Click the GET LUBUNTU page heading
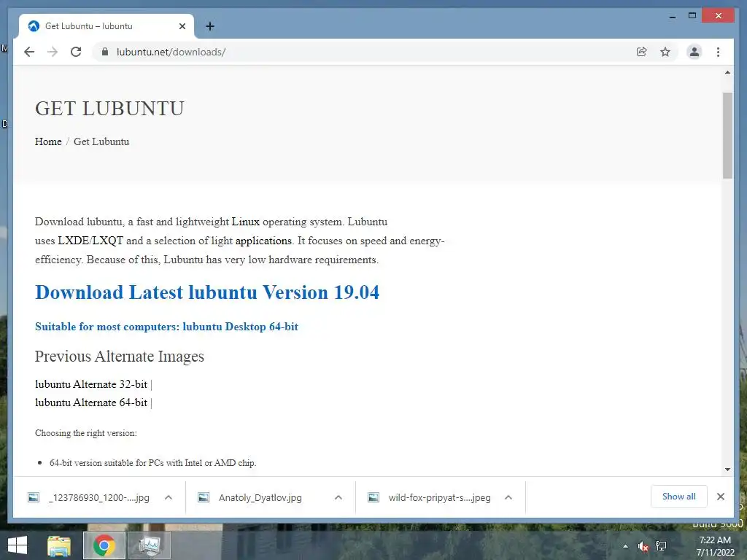The height and width of the screenshot is (560, 747). point(109,109)
